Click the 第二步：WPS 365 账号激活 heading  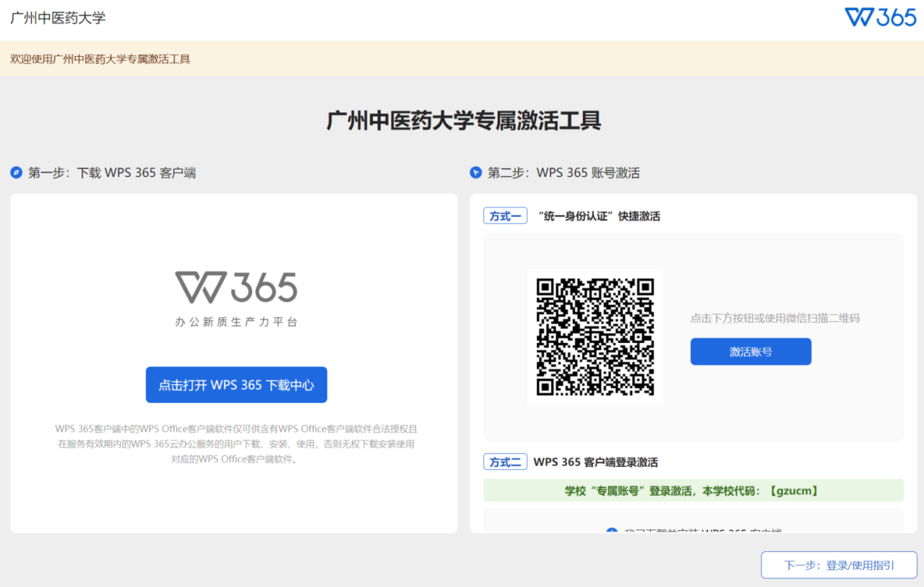point(563,173)
